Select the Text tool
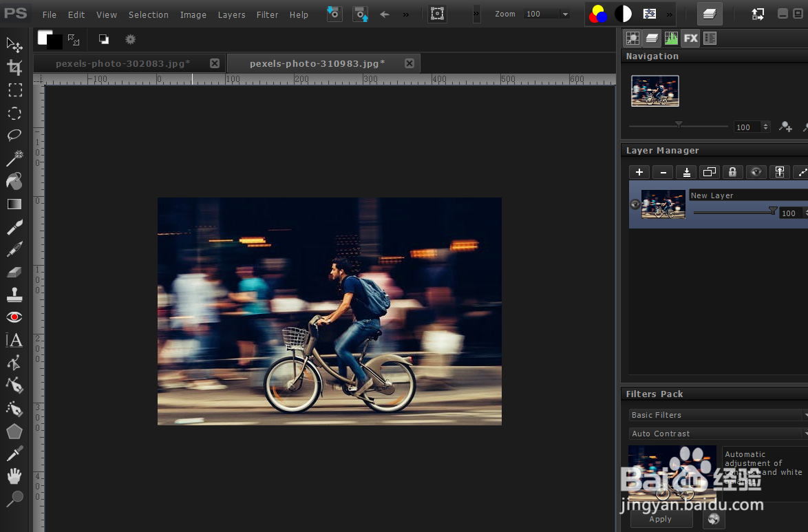 click(14, 340)
